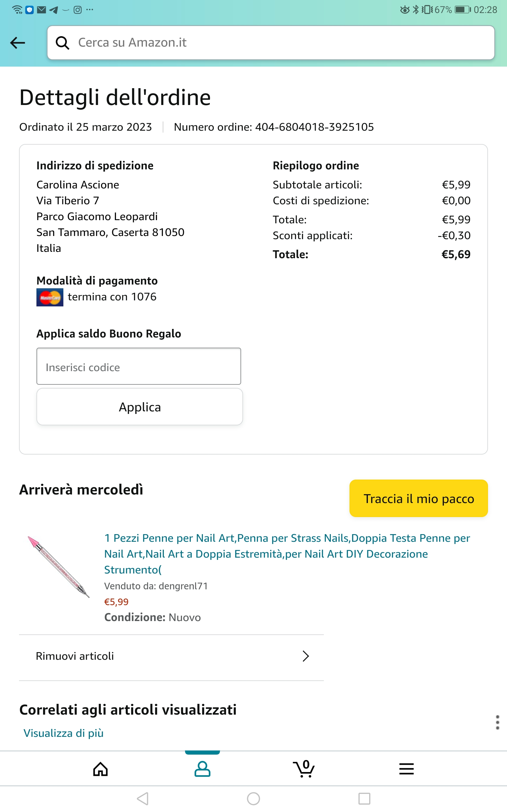
Task: Open the Visualizza di più link
Action: point(63,733)
